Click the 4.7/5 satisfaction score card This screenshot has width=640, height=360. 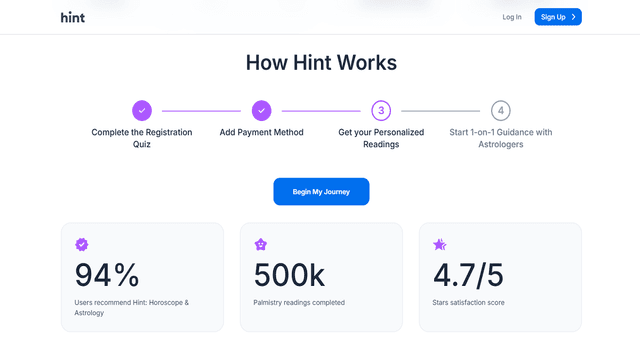(500, 277)
